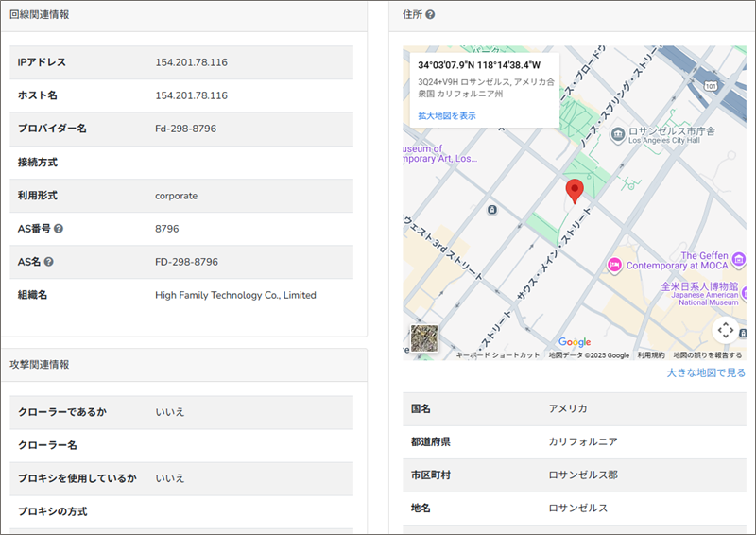Click 利用規約 link on map footer
Screen dimensions: 756x535
click(x=650, y=355)
